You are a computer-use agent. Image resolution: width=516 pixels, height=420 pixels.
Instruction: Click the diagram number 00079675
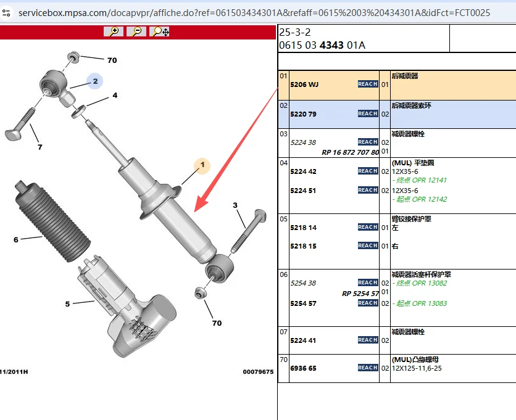[258, 372]
